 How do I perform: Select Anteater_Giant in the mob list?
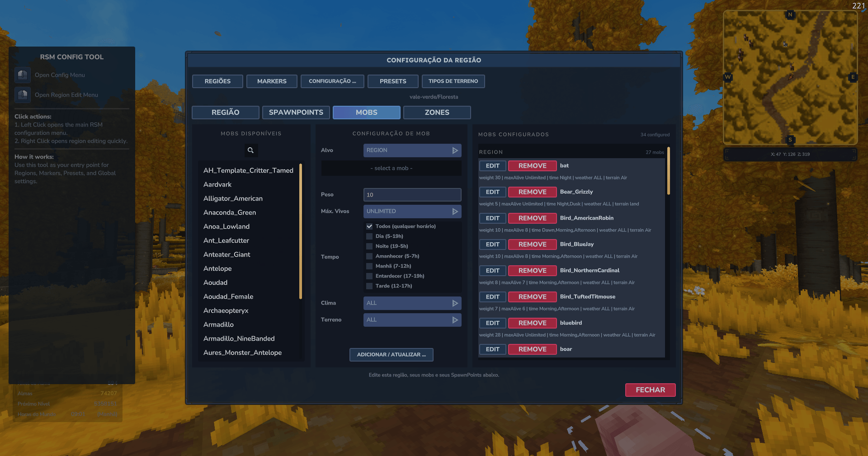(x=227, y=254)
